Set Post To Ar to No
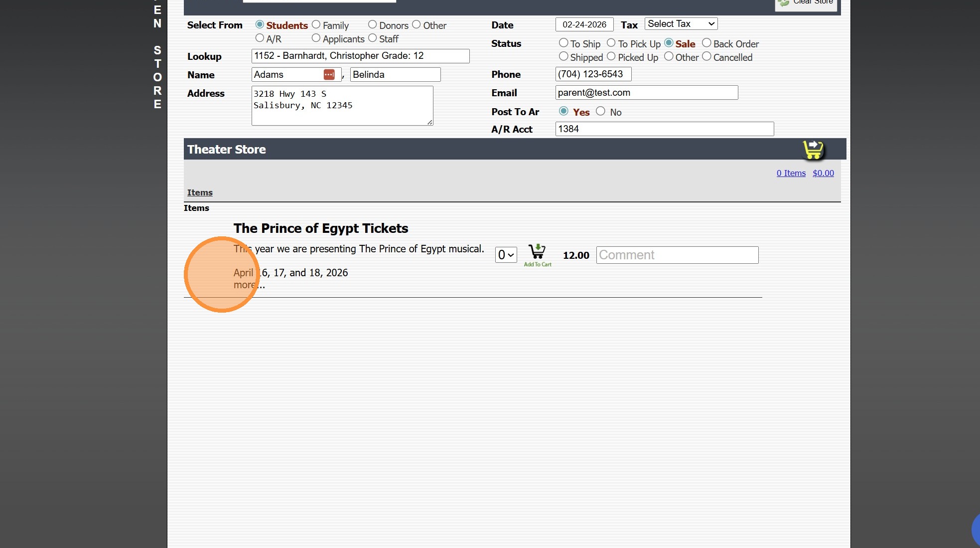The image size is (980, 548). pos(600,111)
